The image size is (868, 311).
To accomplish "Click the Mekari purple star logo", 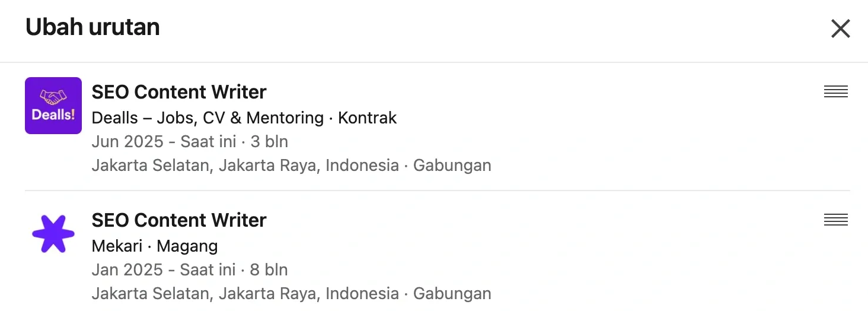I will [53, 234].
